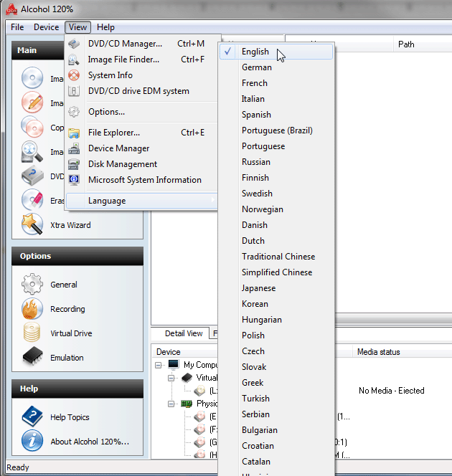452x476 pixels.
Task: Click the Help Topics question book icon
Action: 32,416
